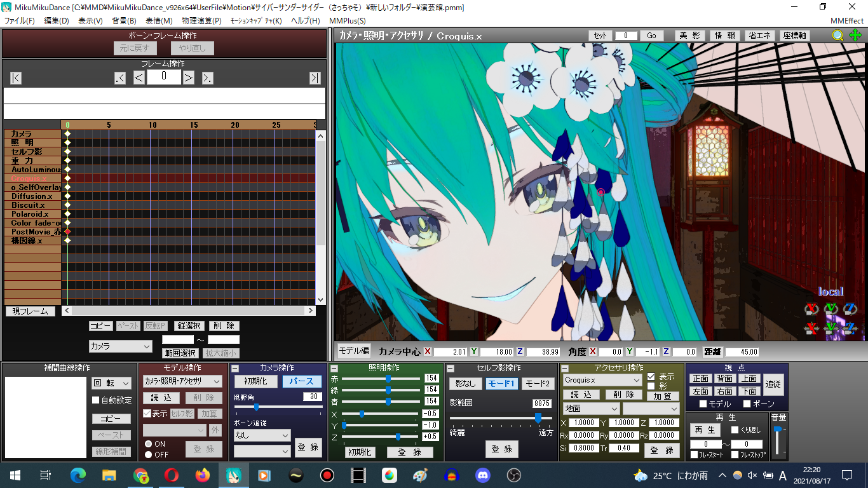This screenshot has width=868, height=488.
Task: Go to previous keyframe (.< button)
Action: point(120,78)
